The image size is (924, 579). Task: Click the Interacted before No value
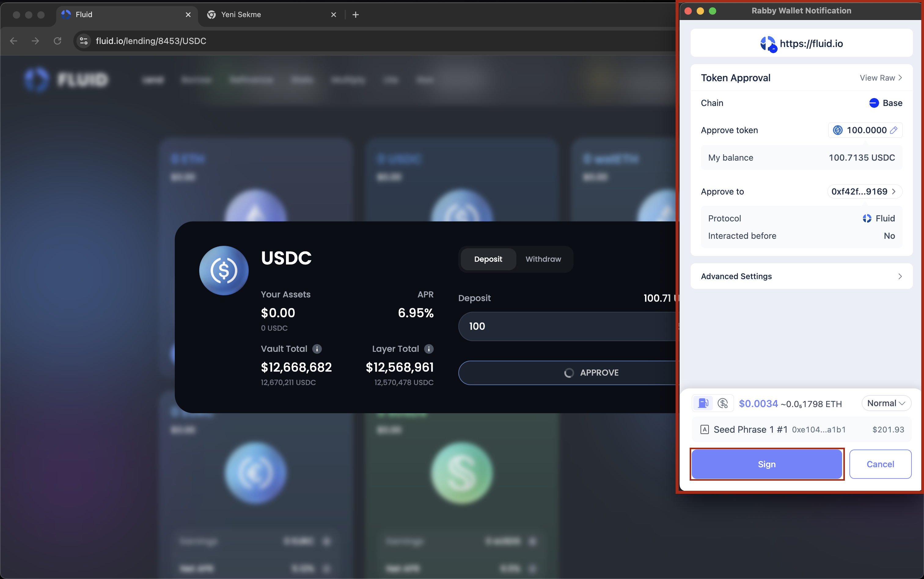[889, 236]
